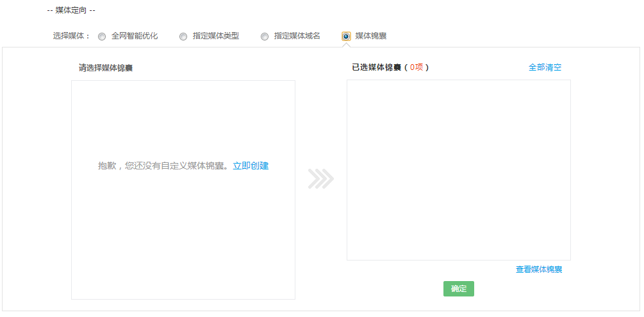The image size is (644, 317).
Task: Click the 已选媒体锦囊 heading
Action: (377, 67)
